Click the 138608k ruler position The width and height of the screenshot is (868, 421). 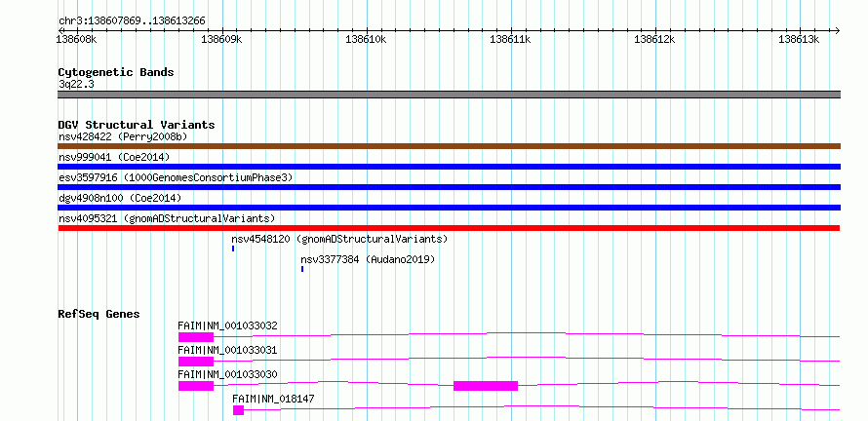77,39
